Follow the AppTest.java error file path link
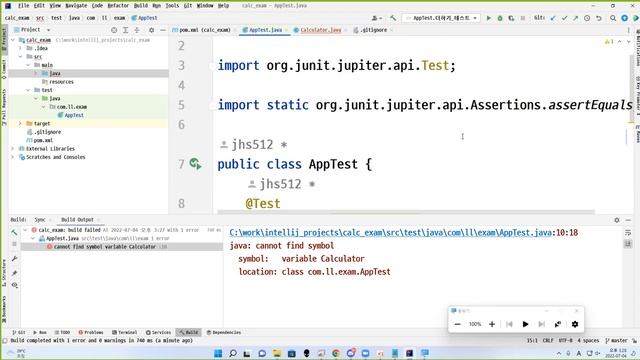This screenshot has width=640, height=360. coord(390,233)
